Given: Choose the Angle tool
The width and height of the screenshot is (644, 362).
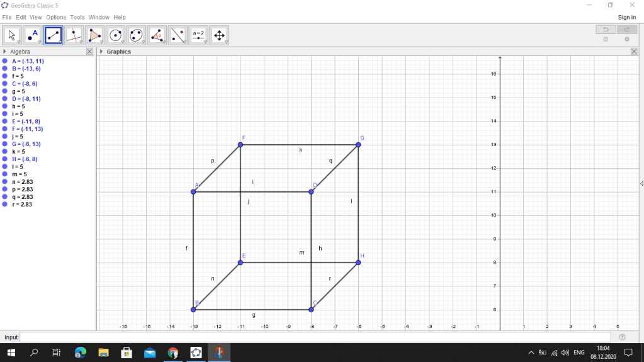Looking at the screenshot, I should click(x=157, y=35).
